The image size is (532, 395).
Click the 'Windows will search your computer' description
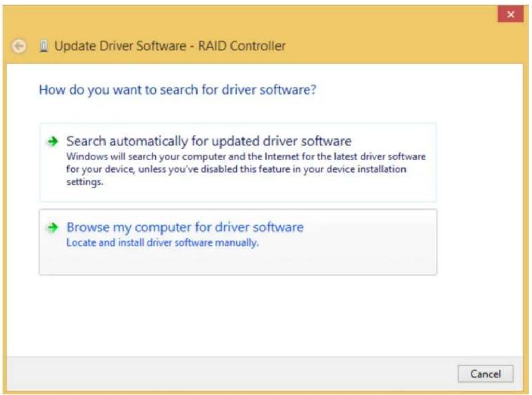pos(246,169)
